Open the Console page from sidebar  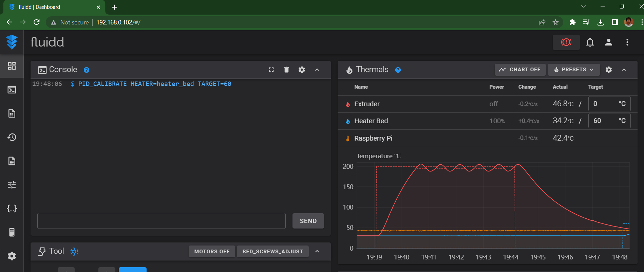click(x=12, y=90)
